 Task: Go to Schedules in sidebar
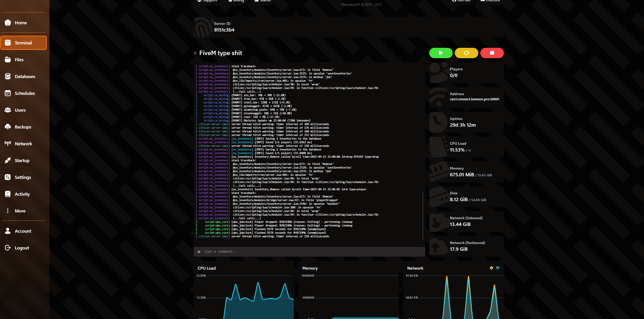25,93
